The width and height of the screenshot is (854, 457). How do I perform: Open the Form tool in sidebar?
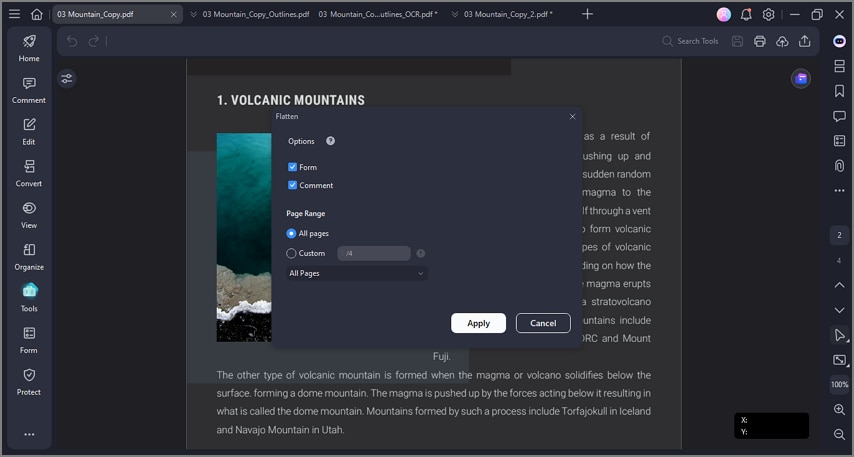click(x=29, y=340)
